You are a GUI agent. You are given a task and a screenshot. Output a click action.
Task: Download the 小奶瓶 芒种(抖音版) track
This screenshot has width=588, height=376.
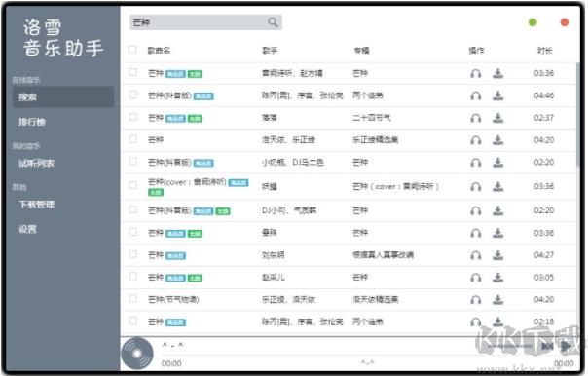tap(498, 162)
